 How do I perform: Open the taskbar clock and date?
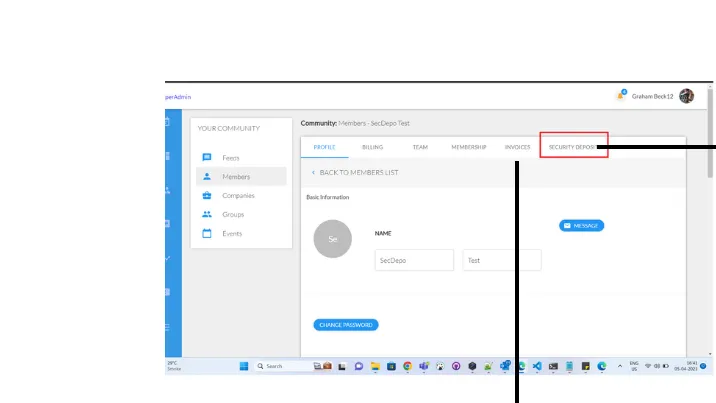[x=685, y=366]
